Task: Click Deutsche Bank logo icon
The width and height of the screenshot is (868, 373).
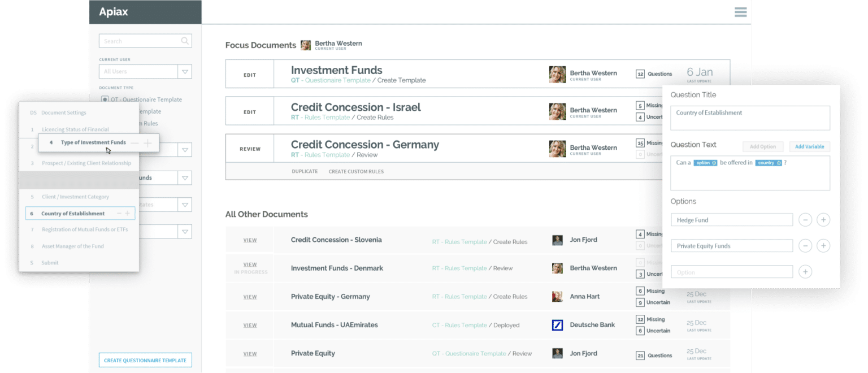Action: click(557, 325)
